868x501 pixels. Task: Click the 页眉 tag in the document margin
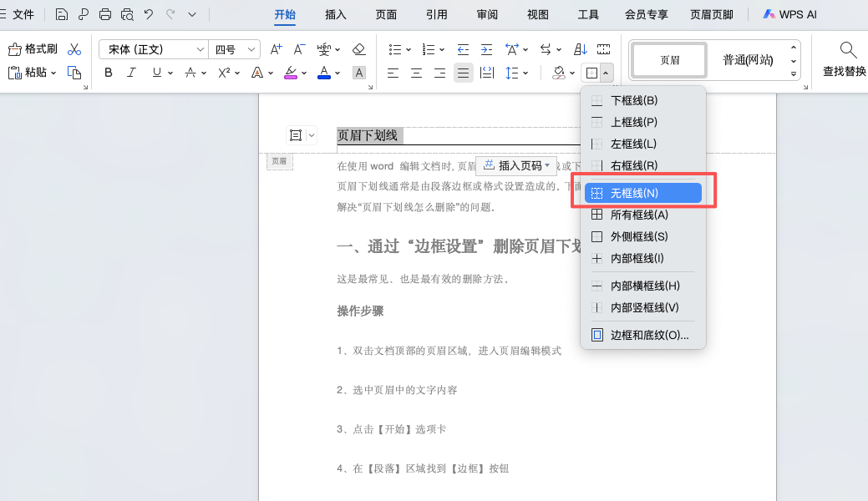click(x=279, y=161)
